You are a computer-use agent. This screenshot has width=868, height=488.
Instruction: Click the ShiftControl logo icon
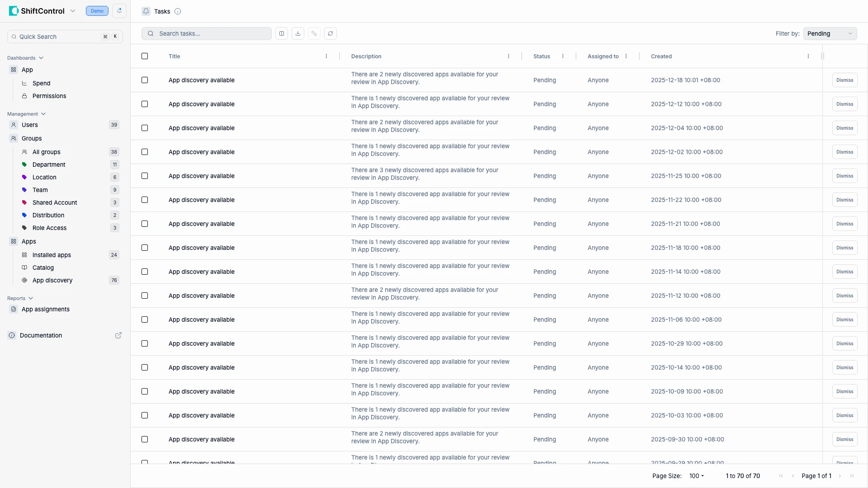(14, 11)
